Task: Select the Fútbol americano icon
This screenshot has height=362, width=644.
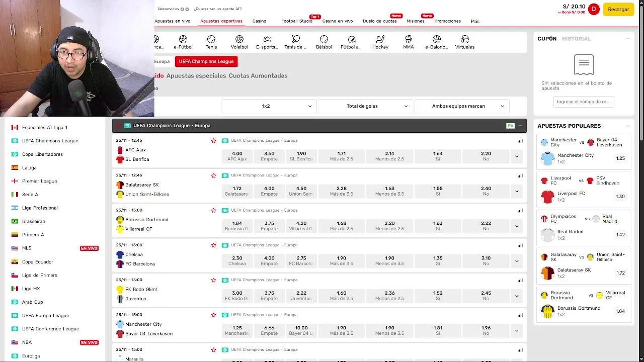Action: pos(352,42)
